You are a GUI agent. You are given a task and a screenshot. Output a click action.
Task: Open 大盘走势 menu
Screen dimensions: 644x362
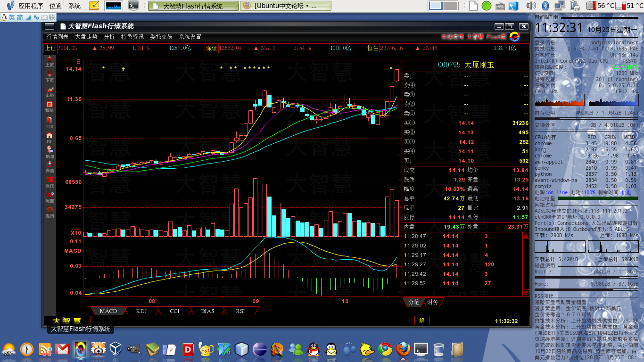click(86, 37)
